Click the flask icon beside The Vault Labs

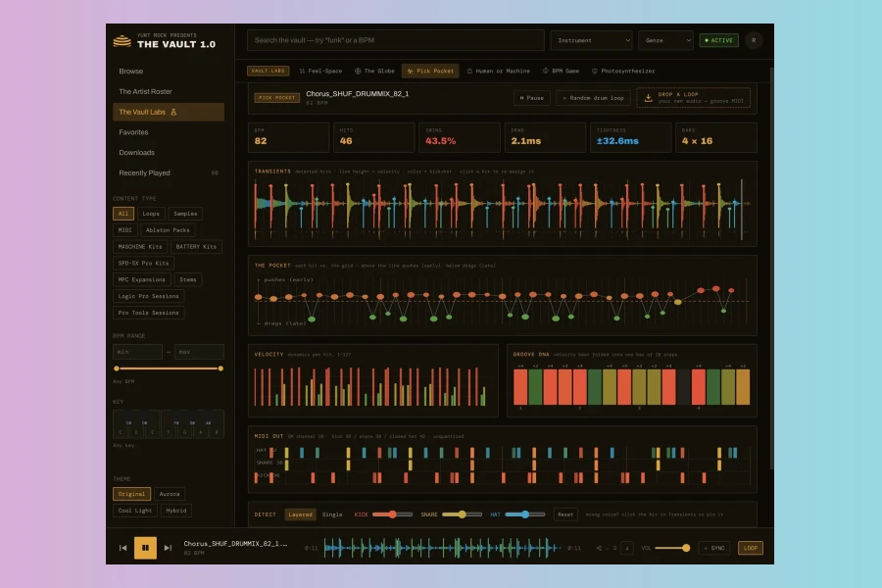173,112
